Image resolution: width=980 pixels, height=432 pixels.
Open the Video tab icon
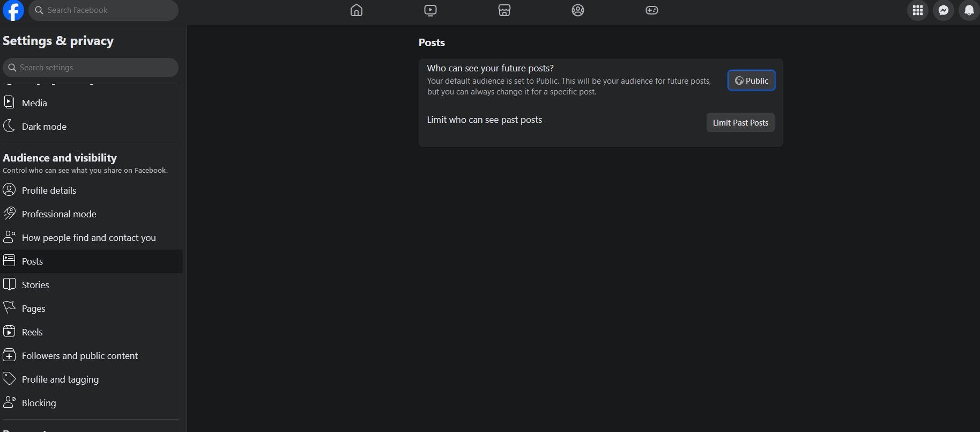pyautogui.click(x=430, y=10)
